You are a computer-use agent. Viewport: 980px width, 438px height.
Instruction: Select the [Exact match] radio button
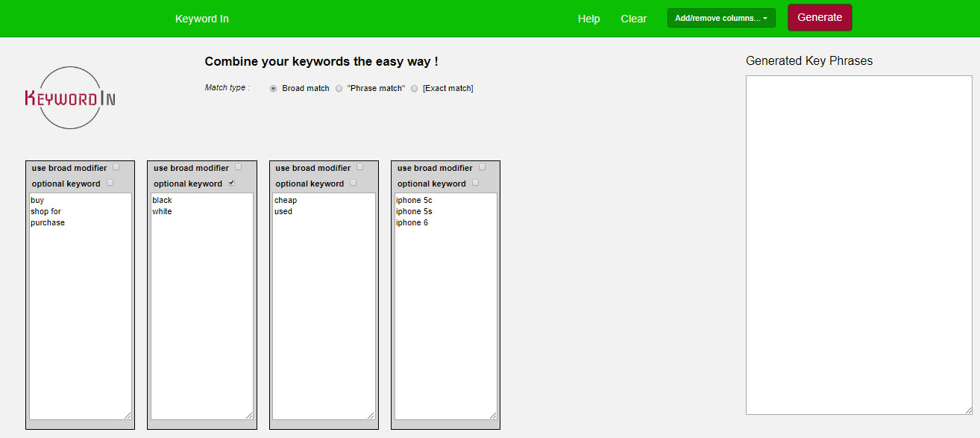pos(414,88)
